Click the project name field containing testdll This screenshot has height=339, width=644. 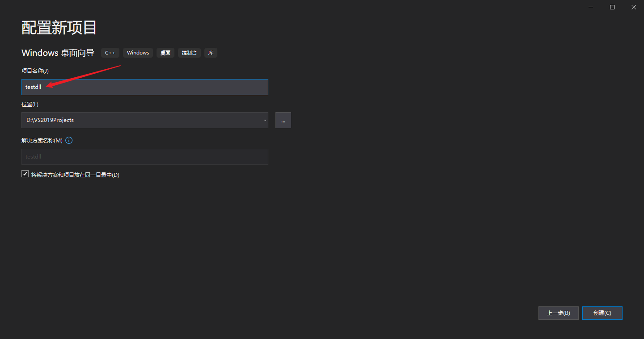point(145,87)
